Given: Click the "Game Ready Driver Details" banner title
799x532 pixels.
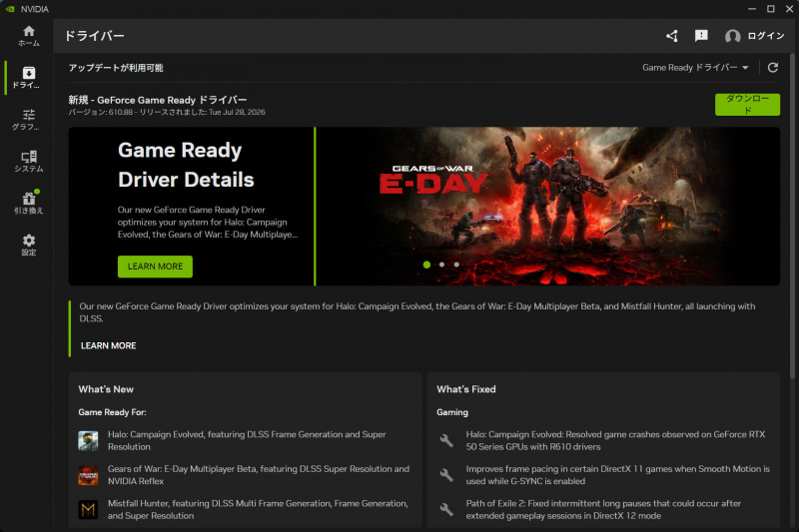Looking at the screenshot, I should point(186,165).
